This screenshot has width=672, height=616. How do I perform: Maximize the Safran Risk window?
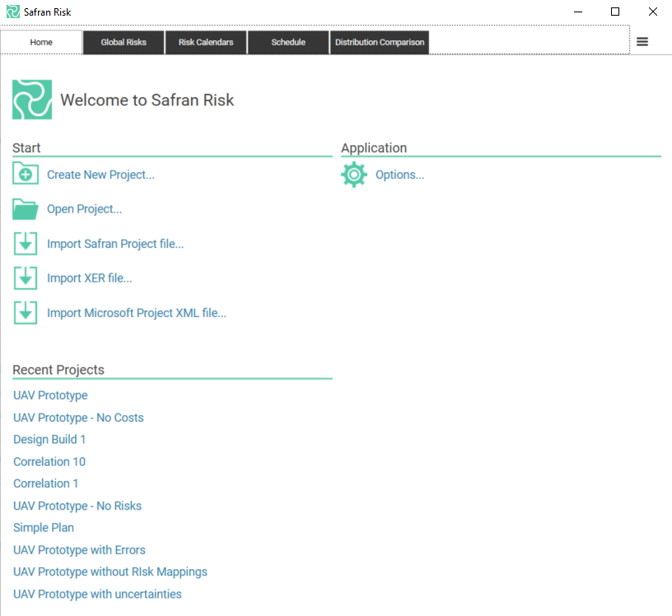point(614,12)
